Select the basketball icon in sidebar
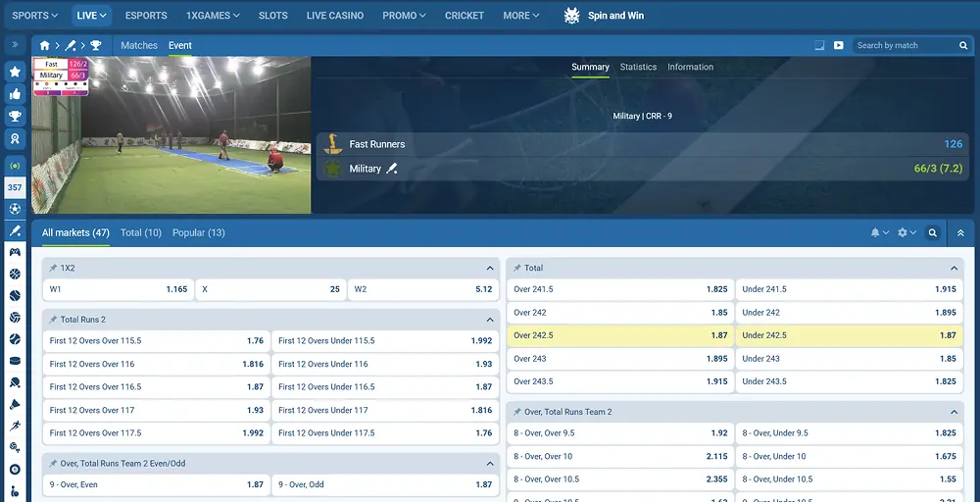 tap(15, 274)
